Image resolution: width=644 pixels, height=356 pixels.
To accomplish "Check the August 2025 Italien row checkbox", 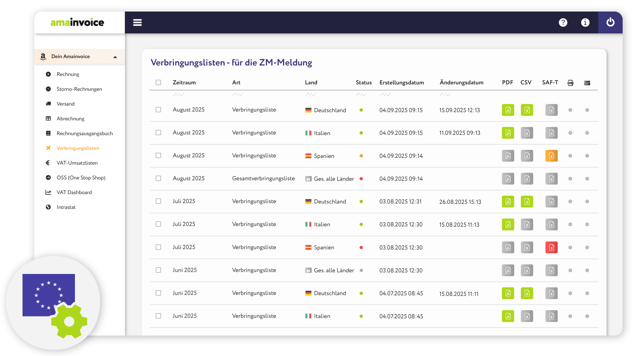I will click(x=158, y=132).
